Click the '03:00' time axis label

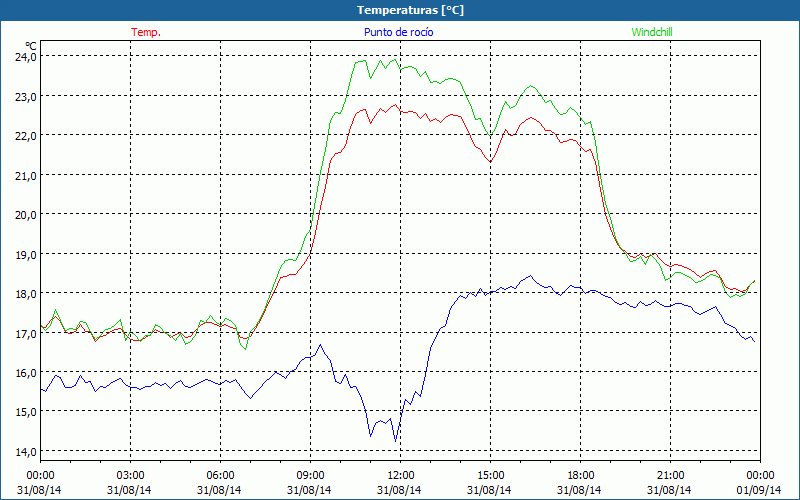point(130,476)
